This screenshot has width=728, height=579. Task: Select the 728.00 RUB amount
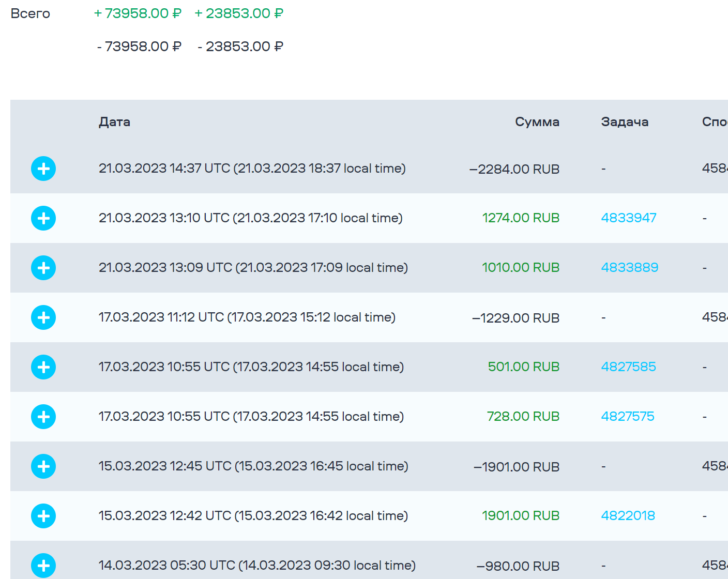[523, 416]
